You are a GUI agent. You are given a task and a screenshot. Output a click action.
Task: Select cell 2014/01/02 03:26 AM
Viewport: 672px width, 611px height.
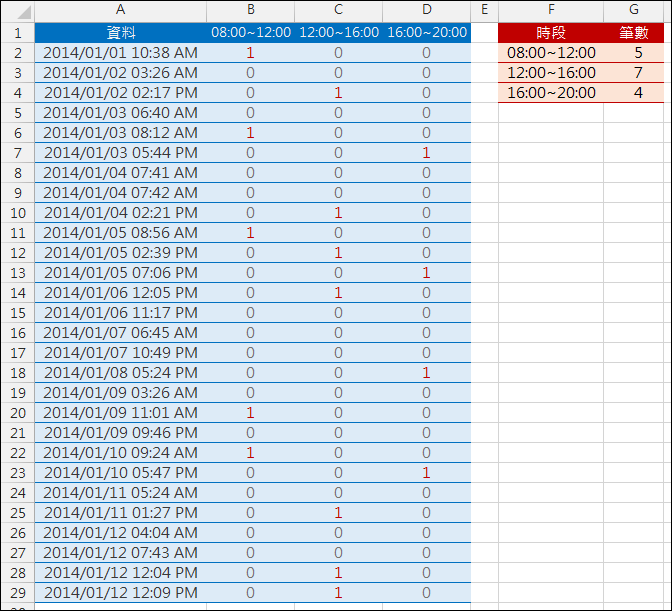[x=120, y=73]
